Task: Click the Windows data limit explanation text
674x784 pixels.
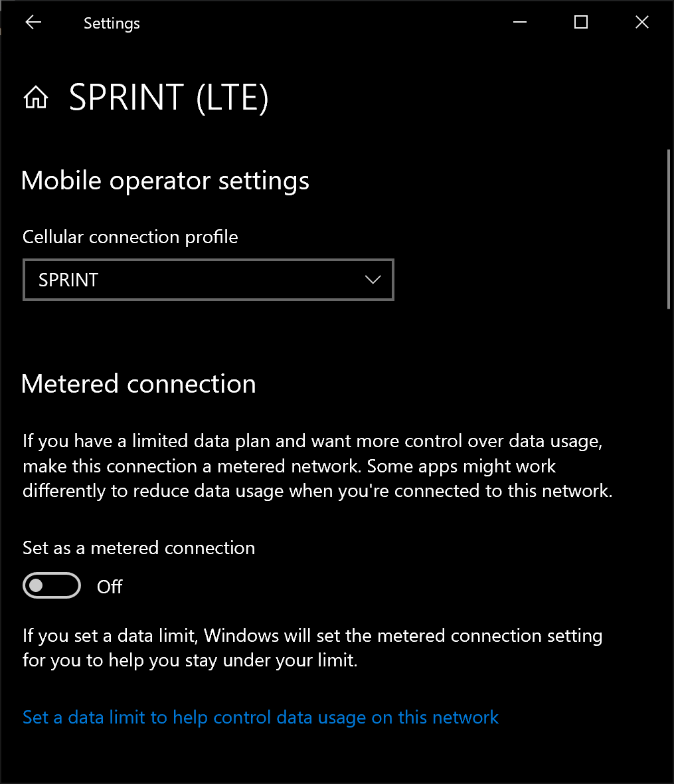Action: coord(312,648)
